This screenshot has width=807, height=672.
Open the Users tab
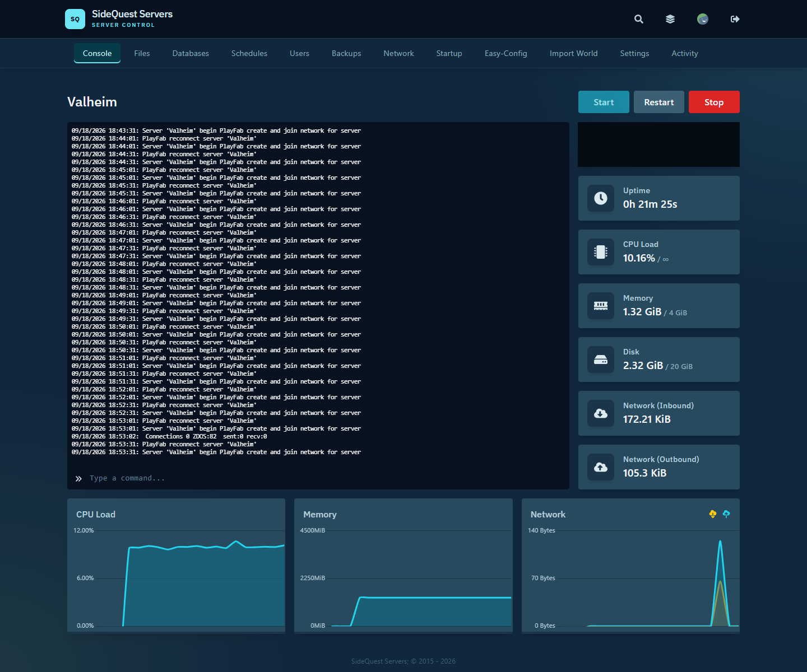[299, 53]
